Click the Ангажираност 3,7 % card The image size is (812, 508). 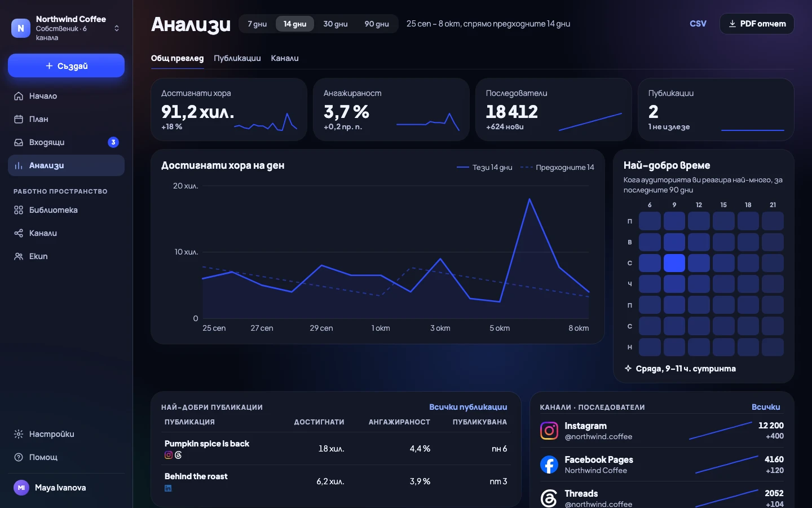(391, 110)
